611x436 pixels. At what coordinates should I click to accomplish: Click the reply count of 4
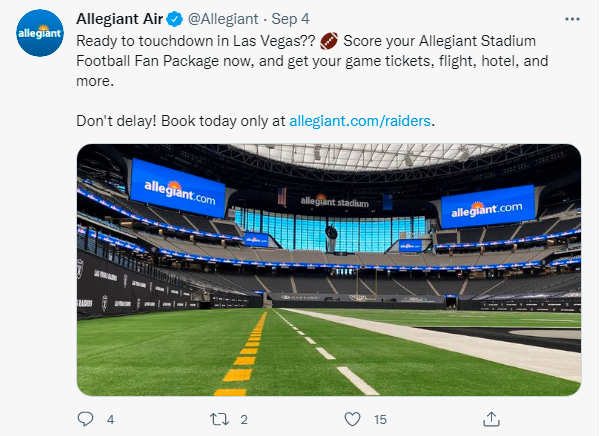(x=110, y=420)
